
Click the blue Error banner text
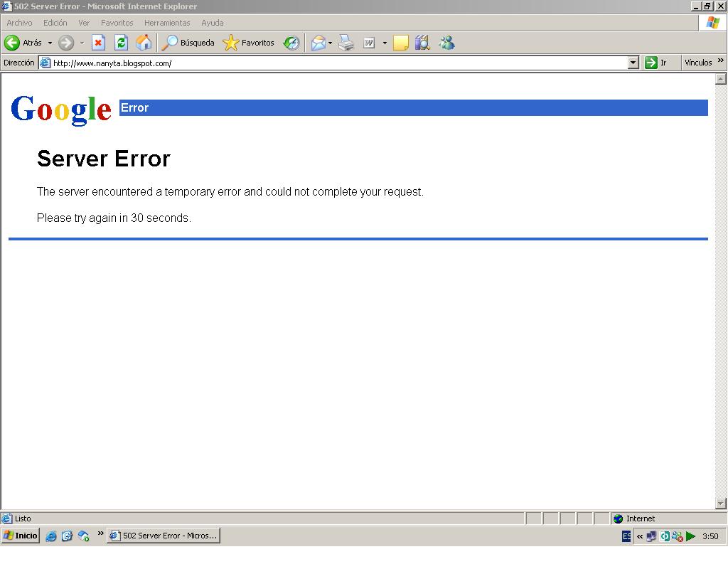134,108
